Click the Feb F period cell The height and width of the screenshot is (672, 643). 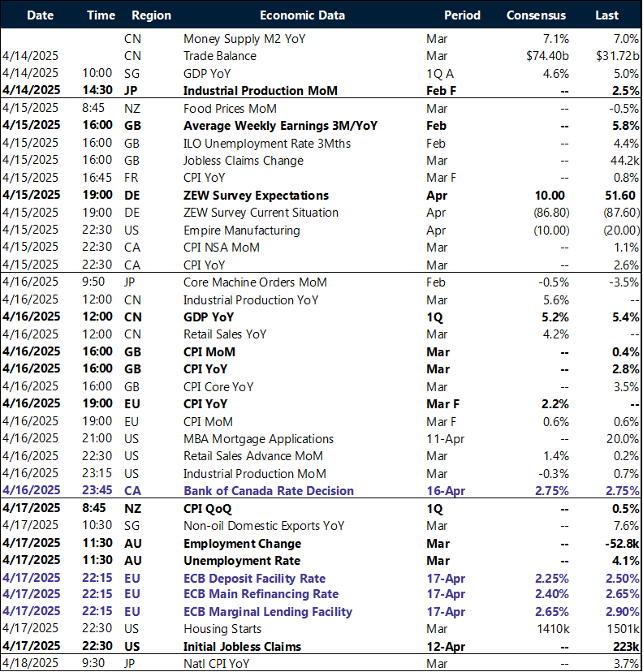[x=441, y=91]
